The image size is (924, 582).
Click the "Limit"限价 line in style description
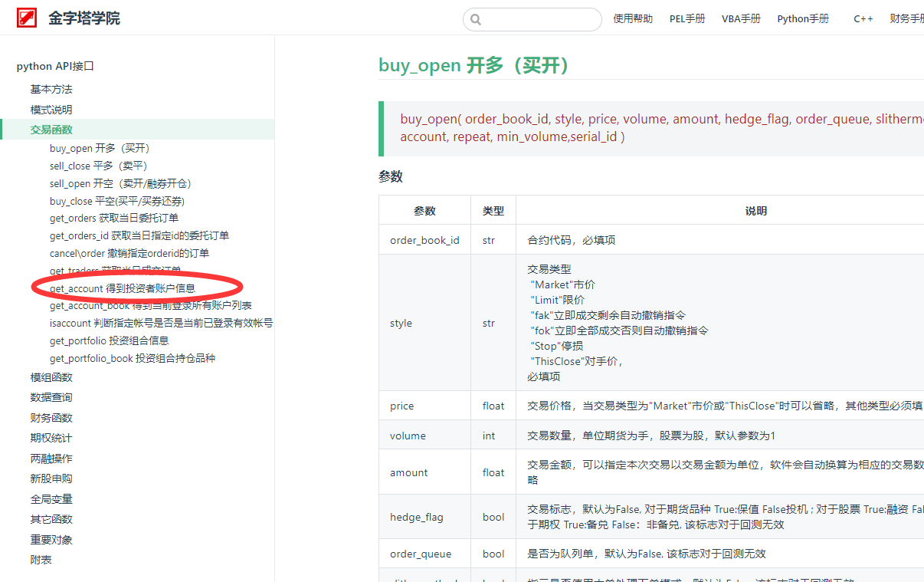[557, 300]
